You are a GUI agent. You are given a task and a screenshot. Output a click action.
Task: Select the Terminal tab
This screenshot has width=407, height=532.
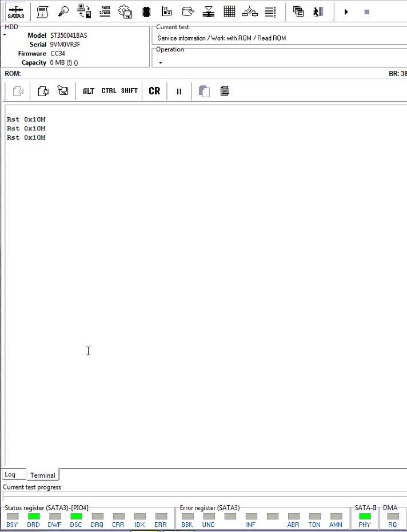(43, 475)
